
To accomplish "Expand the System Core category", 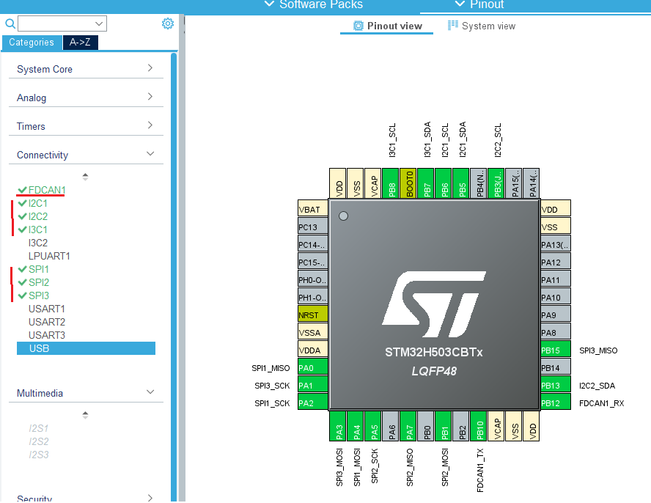I will point(86,69).
